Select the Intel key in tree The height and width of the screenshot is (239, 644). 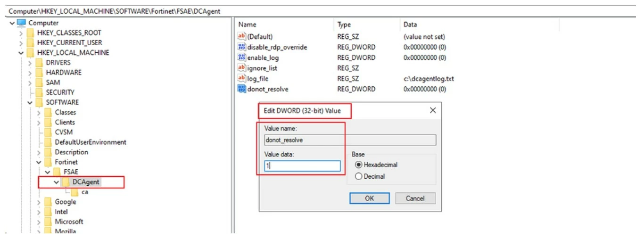coord(61,212)
